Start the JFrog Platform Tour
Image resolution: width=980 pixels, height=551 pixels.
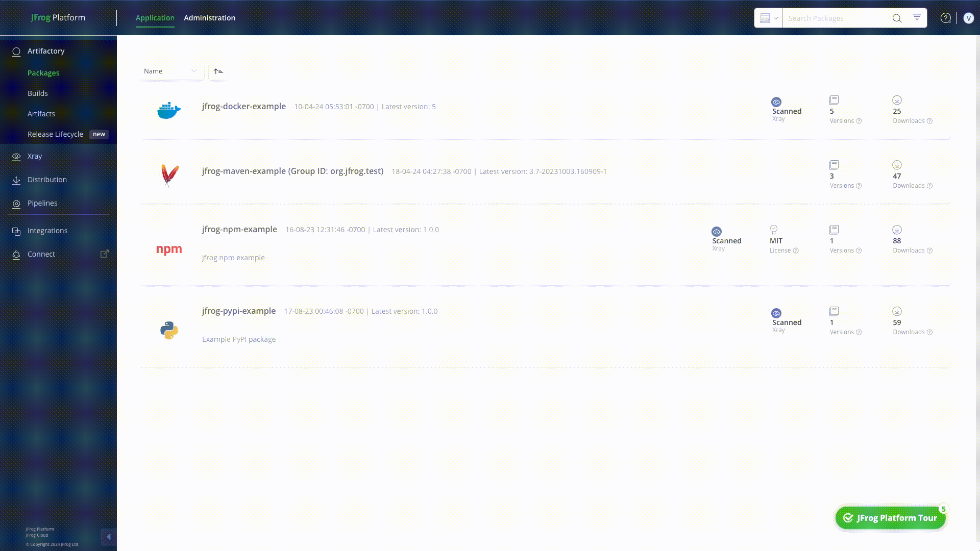[891, 518]
